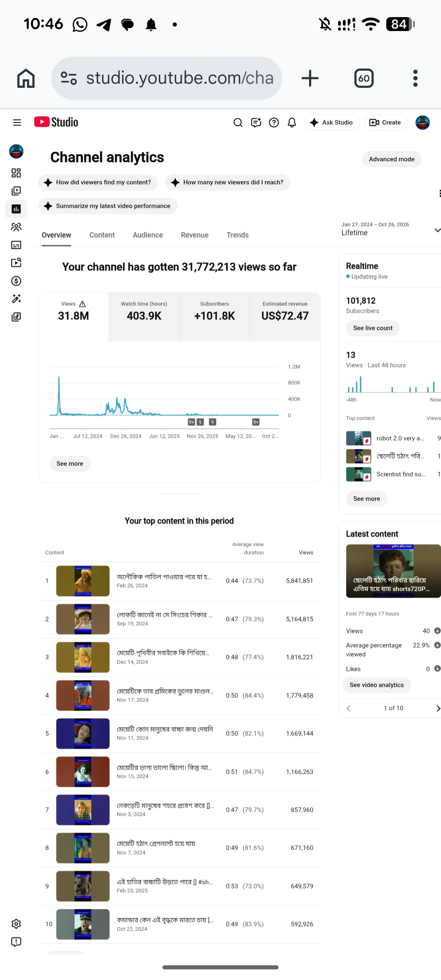The height and width of the screenshot is (980, 441).
Task: Open the comments feedback icon in header
Action: point(256,122)
